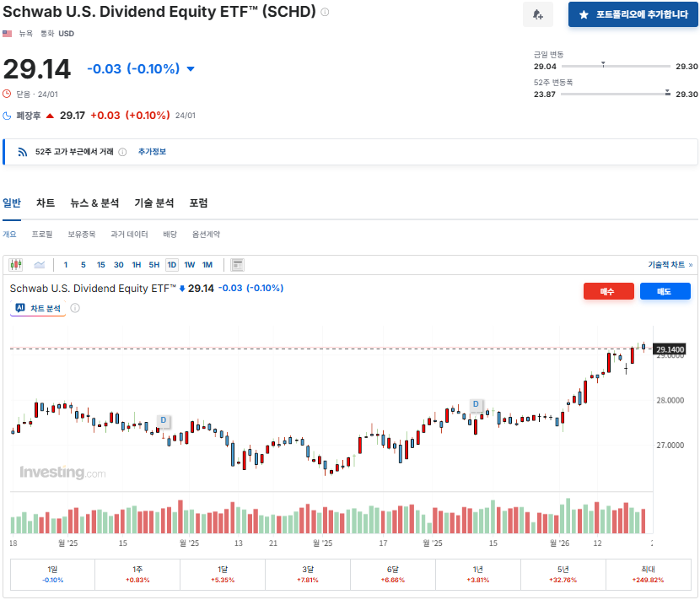This screenshot has height=600, width=700.
Task: Select the 1일 performance period
Action: (52, 575)
